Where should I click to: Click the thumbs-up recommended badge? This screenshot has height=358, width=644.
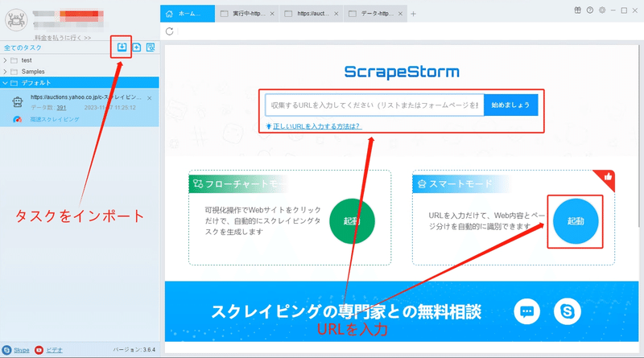click(x=606, y=179)
